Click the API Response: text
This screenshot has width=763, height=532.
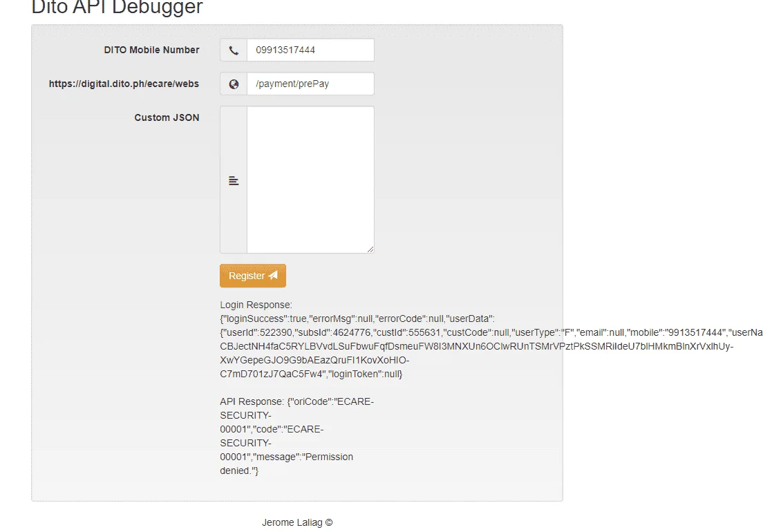pyautogui.click(x=252, y=401)
